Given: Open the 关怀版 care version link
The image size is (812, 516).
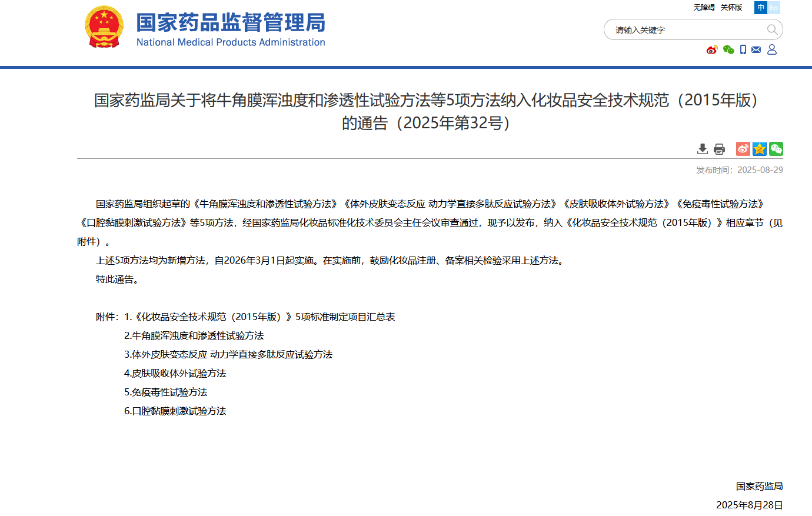Looking at the screenshot, I should point(731,8).
